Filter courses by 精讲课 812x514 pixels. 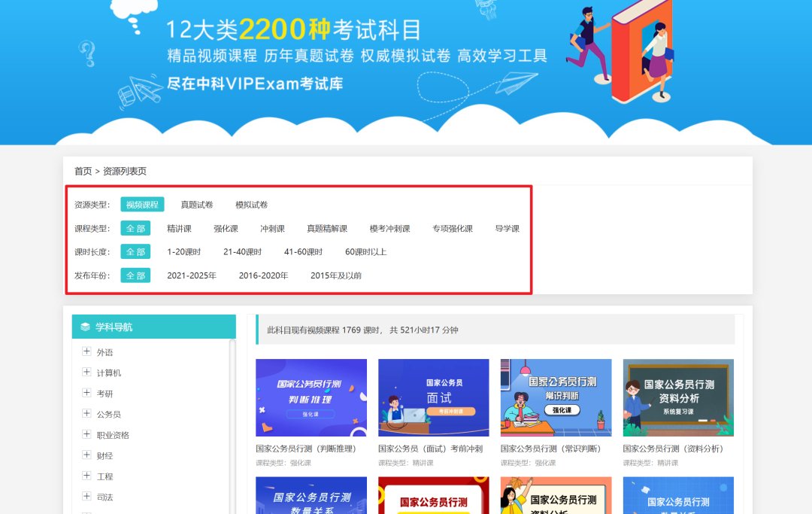179,229
